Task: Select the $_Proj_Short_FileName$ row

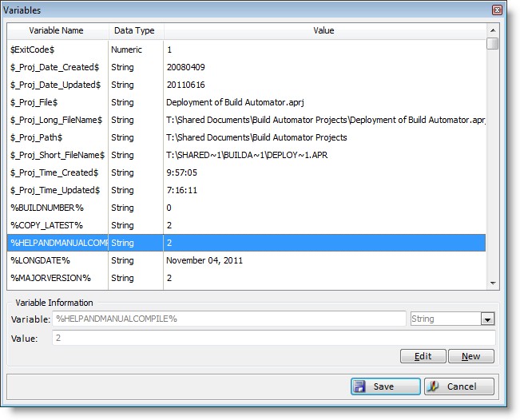Action: click(246, 155)
